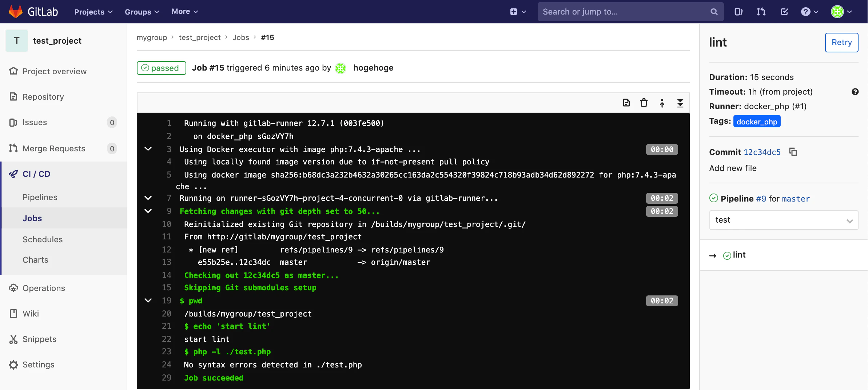
Task: Open the timeout help question icon
Action: click(x=855, y=92)
